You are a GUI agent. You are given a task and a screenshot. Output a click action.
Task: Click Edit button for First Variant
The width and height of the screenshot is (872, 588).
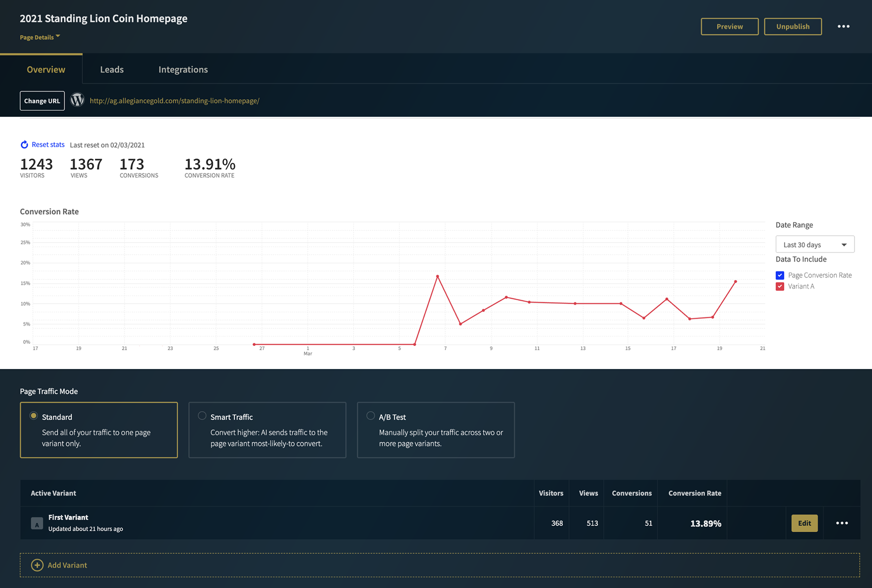click(x=805, y=523)
